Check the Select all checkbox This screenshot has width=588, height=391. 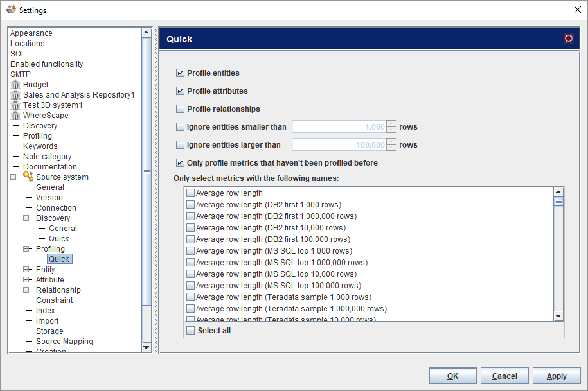(190, 331)
